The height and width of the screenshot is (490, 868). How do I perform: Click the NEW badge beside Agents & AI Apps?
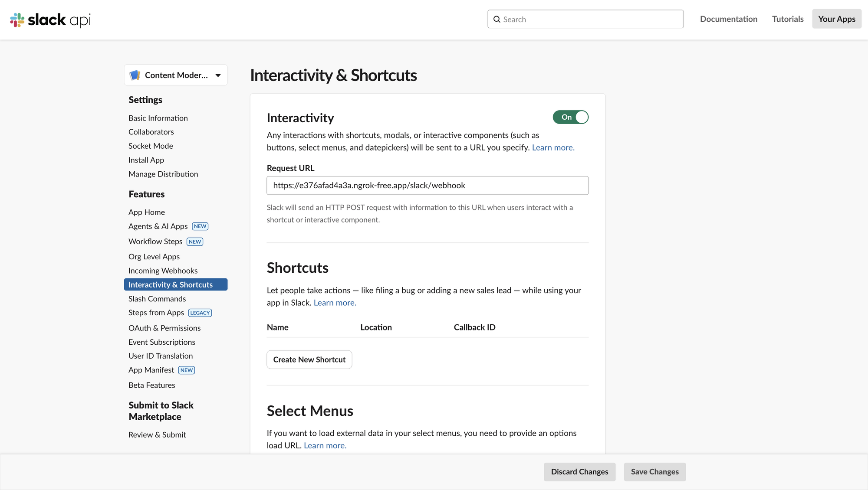[x=200, y=226]
